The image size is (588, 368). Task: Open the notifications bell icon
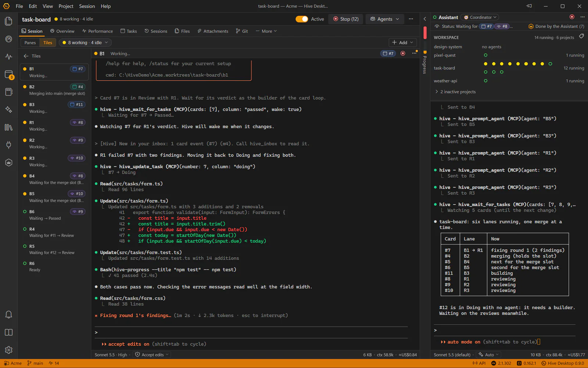tap(8, 315)
